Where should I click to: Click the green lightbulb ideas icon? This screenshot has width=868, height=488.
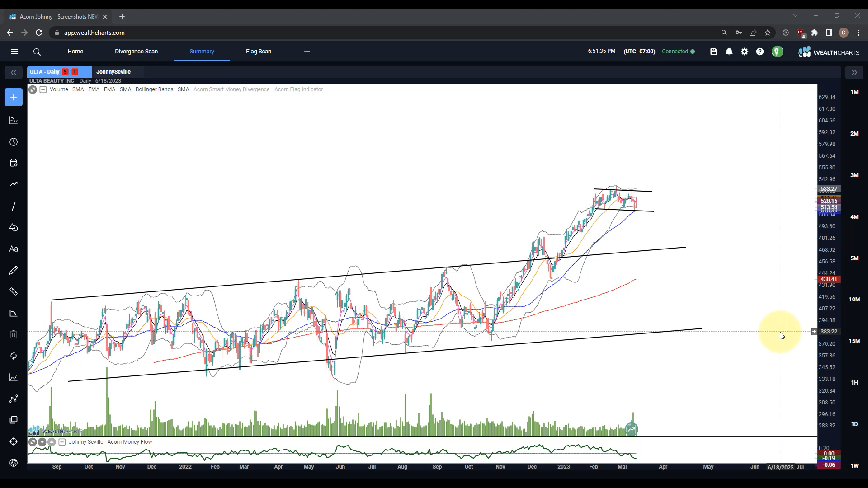[x=777, y=52]
